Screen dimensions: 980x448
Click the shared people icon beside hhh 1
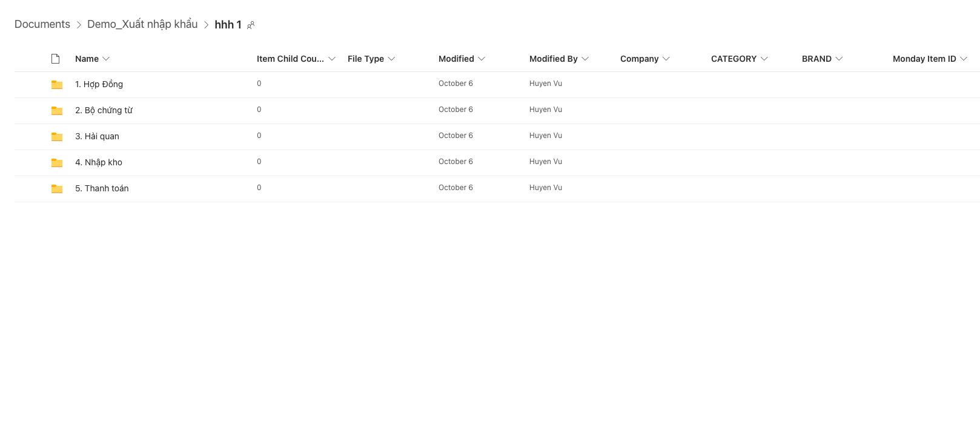251,25
